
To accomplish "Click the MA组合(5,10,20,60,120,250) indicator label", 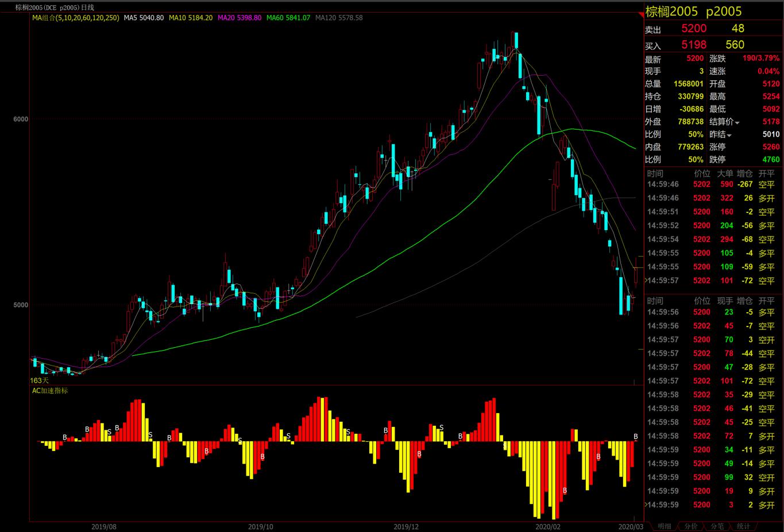I will tap(76, 18).
